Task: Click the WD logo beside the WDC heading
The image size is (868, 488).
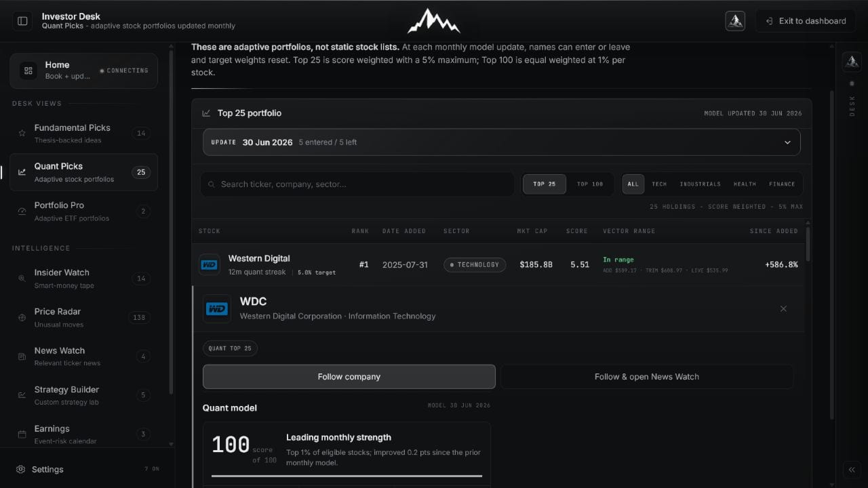Action: 217,309
